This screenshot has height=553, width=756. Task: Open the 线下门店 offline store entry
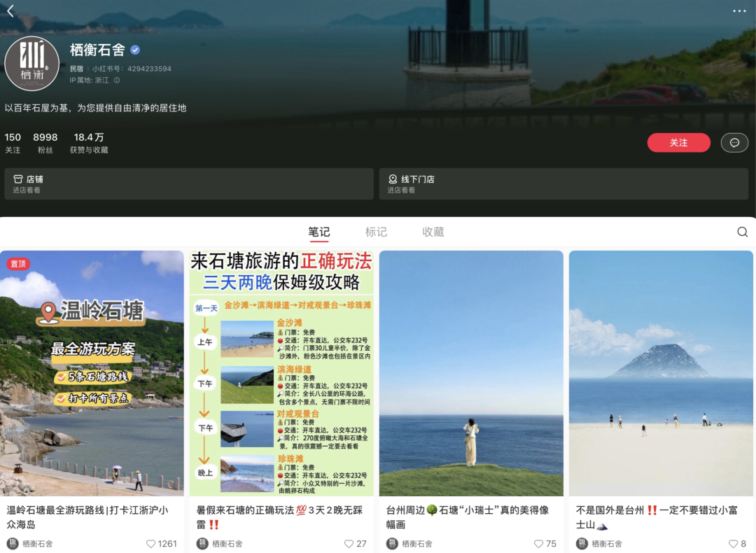click(563, 184)
